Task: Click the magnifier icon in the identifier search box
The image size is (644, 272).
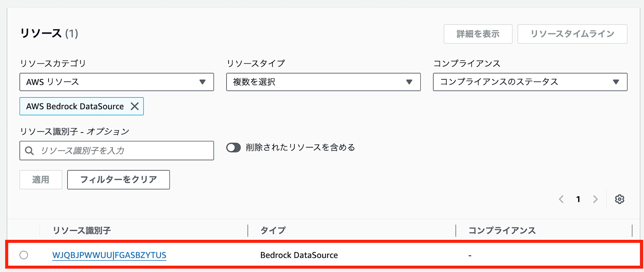Action: (x=30, y=150)
